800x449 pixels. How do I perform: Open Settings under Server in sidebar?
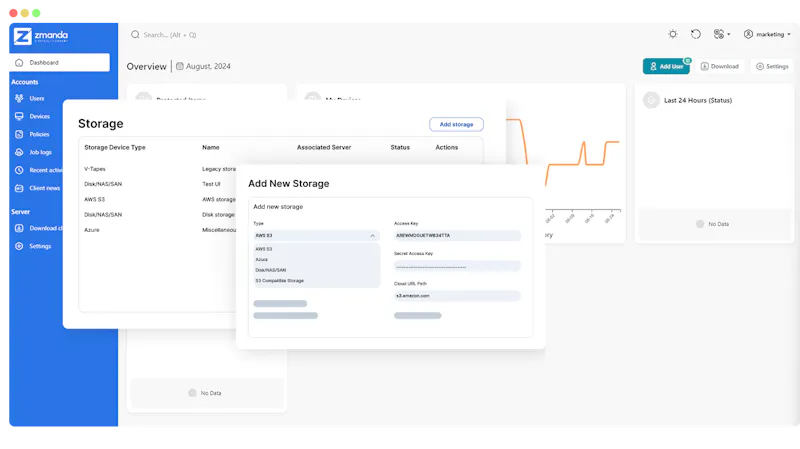coord(40,246)
